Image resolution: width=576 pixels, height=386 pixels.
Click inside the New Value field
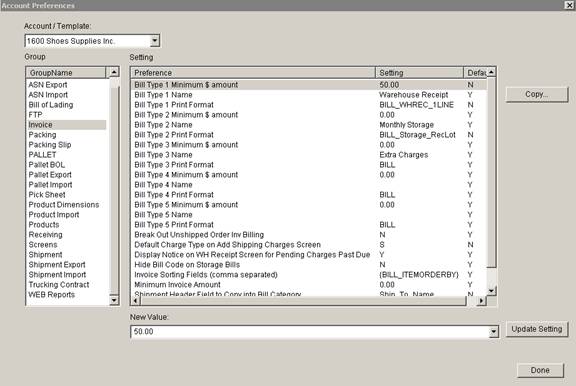tap(310, 332)
